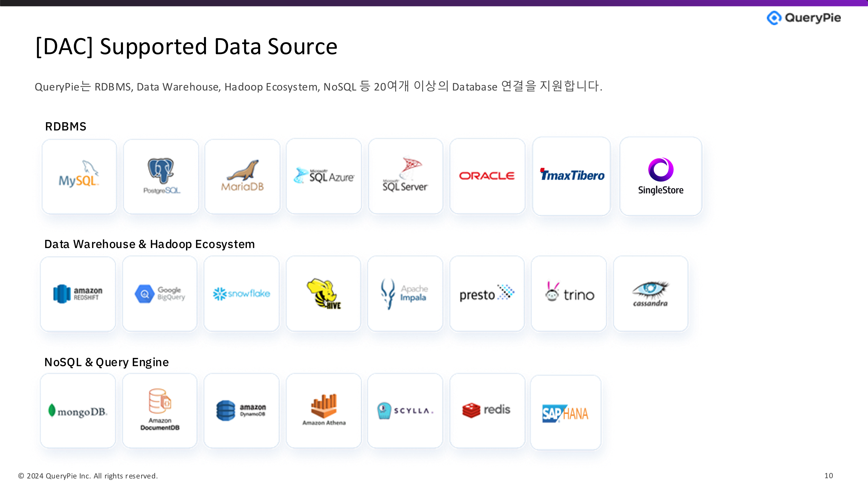Viewport: 868px width, 488px height.
Task: Click the Amazon Redshift card
Action: [x=78, y=294]
